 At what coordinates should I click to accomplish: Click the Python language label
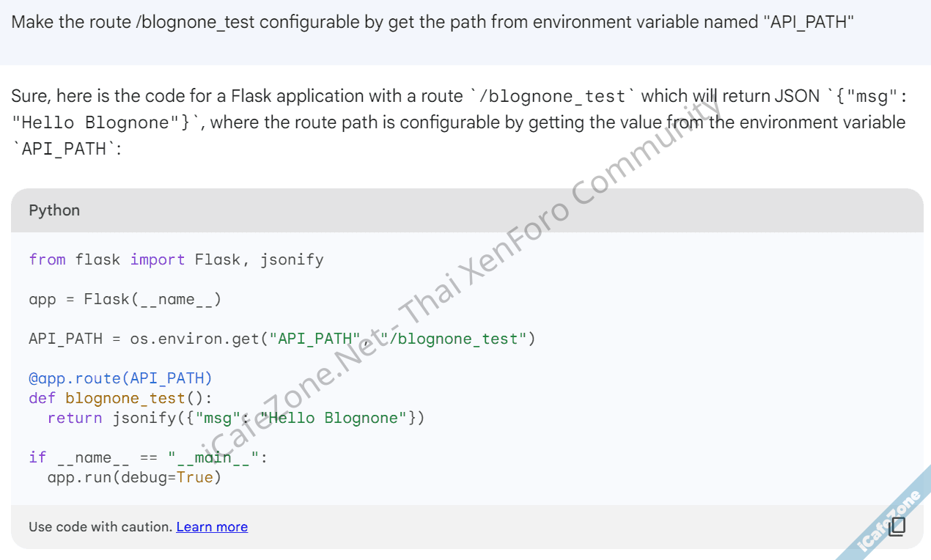click(54, 210)
